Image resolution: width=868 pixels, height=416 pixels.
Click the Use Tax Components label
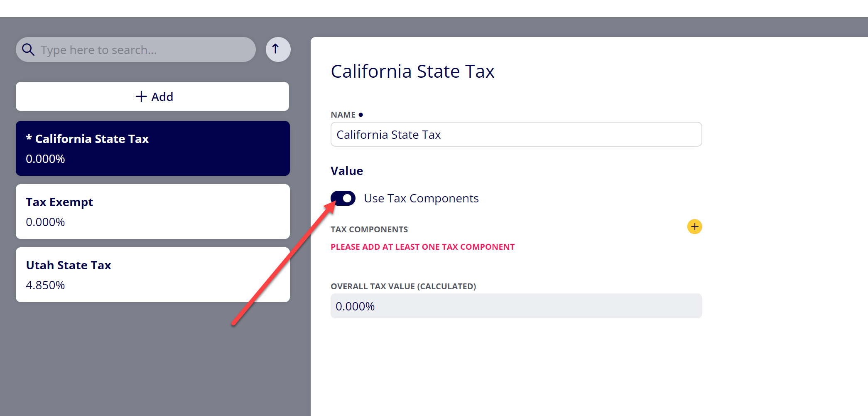[x=421, y=198]
